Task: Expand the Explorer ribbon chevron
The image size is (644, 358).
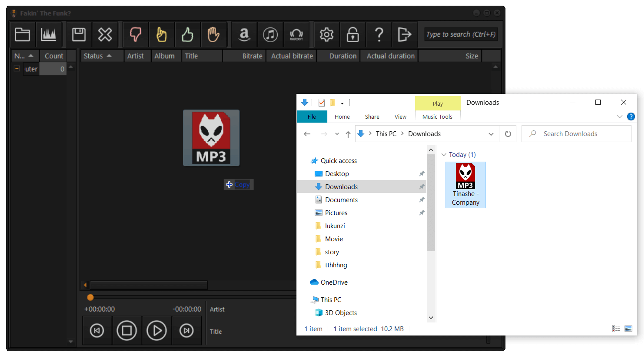Action: (x=620, y=117)
